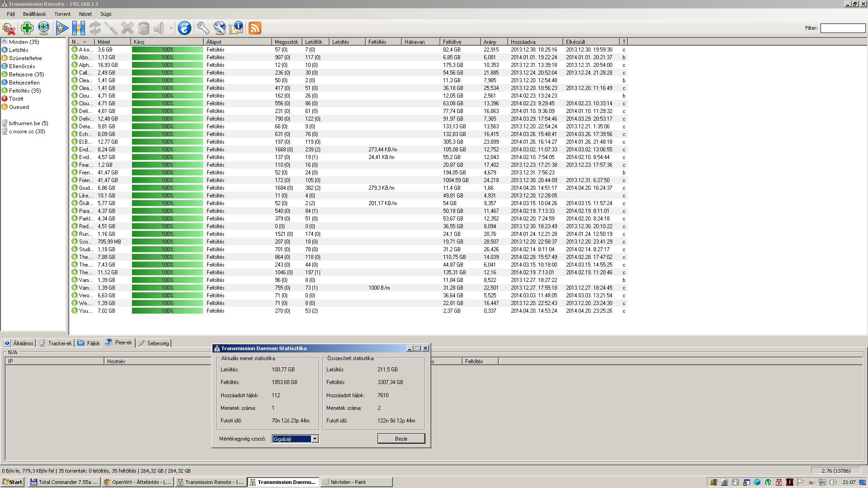Screen dimensions: 868x488
Task: Sort by the Elkészült column header
Action: tap(591, 42)
